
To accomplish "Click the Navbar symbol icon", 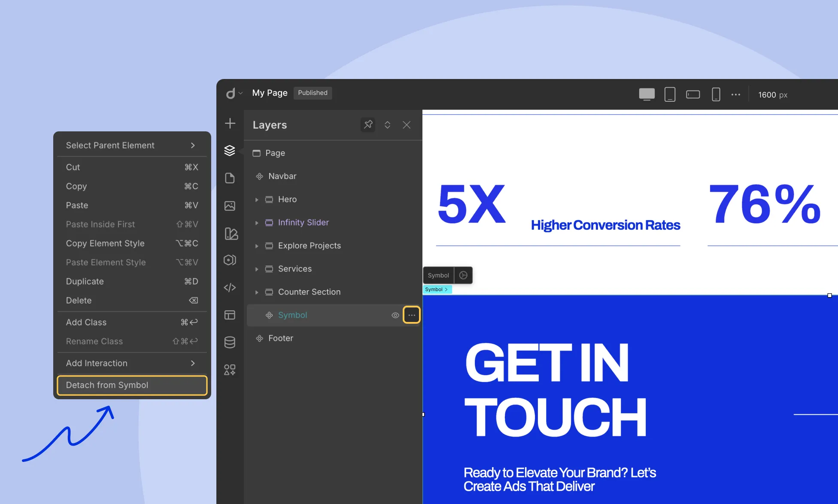I will 259,176.
